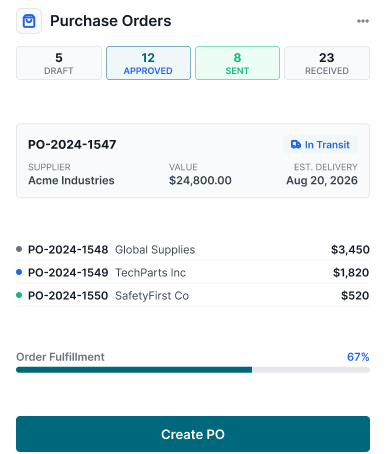The image size is (390, 454).
Task: Click the In Transit status badge
Action: point(320,144)
